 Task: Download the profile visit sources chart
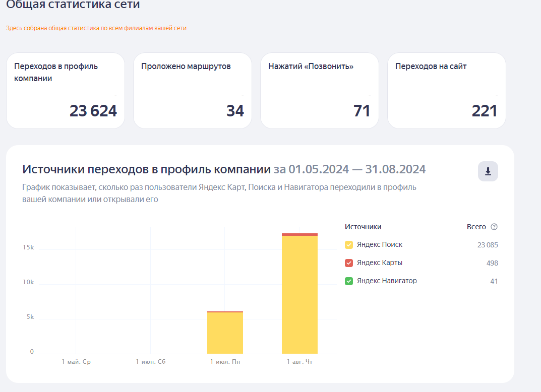488,171
